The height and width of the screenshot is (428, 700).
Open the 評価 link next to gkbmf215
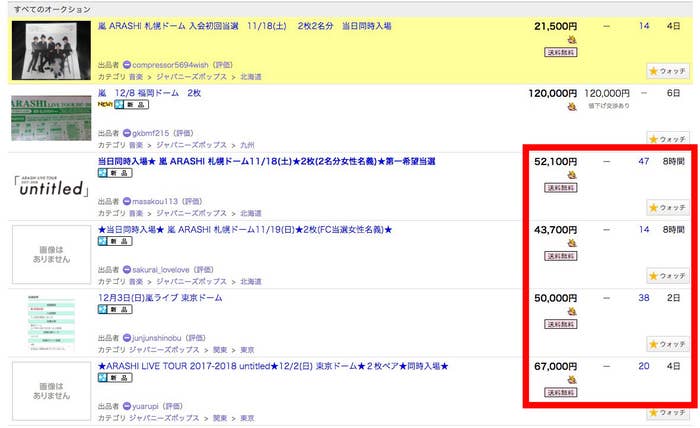(x=183, y=133)
